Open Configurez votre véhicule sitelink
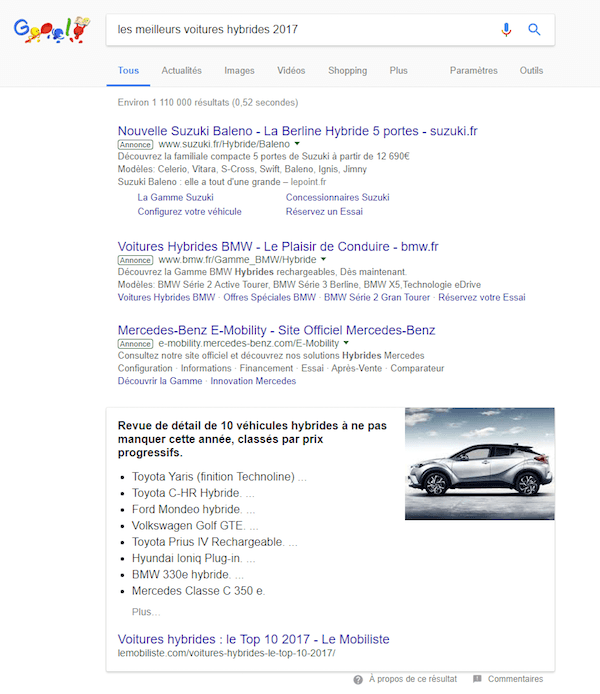The image size is (600, 694). (x=189, y=212)
